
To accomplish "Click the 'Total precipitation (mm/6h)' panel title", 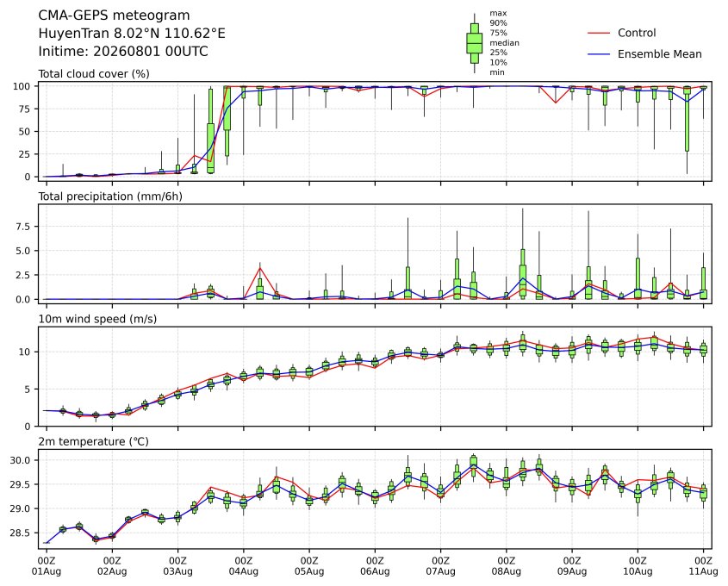I will pyautogui.click(x=110, y=196).
